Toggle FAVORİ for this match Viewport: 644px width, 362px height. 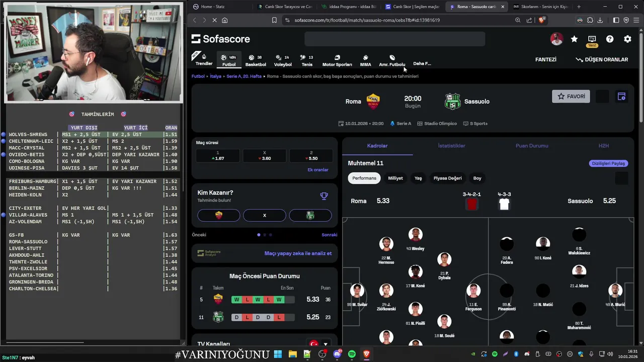tap(571, 97)
